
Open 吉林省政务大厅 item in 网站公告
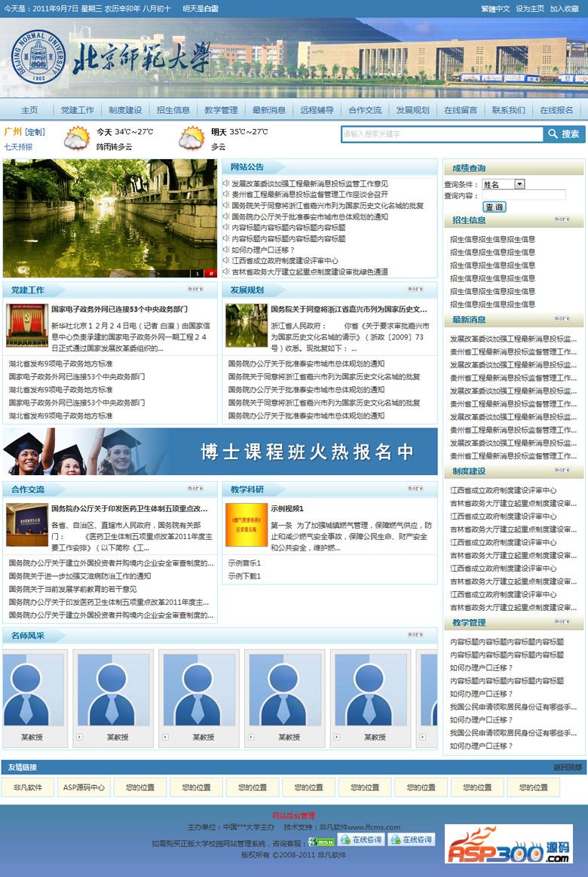tap(311, 271)
